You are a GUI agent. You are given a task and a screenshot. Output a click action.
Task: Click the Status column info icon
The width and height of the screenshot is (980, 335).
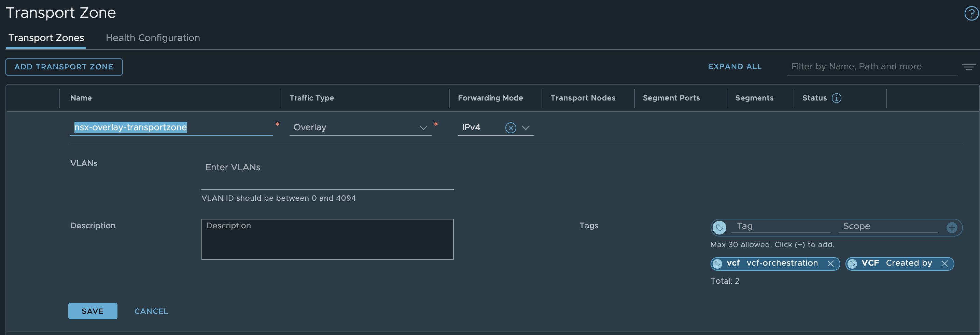836,98
